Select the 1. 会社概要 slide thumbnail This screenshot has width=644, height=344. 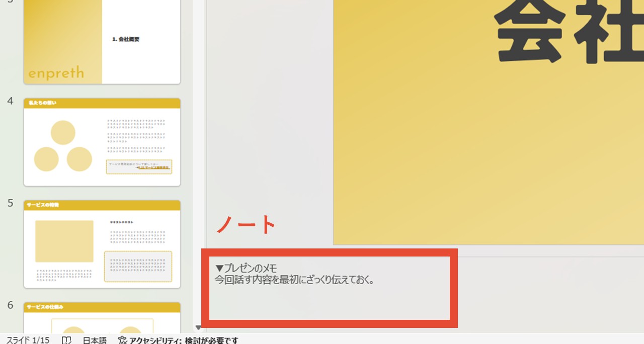point(102,42)
